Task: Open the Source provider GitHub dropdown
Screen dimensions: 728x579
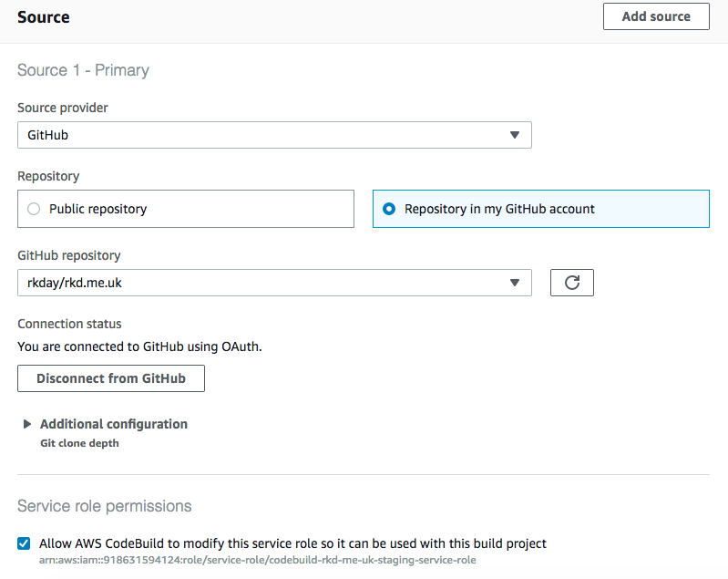Action: (274, 135)
